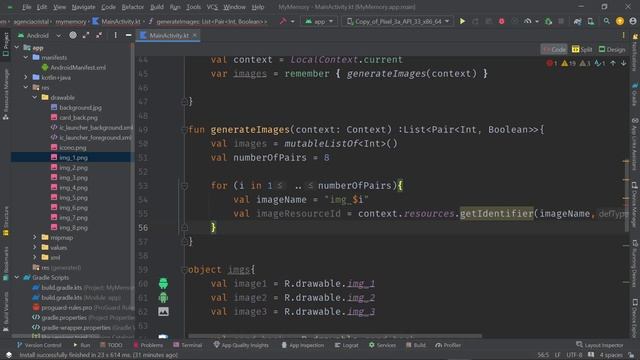The width and height of the screenshot is (640, 360).
Task: Expand the kotlin+java folder
Action: [x=26, y=77]
